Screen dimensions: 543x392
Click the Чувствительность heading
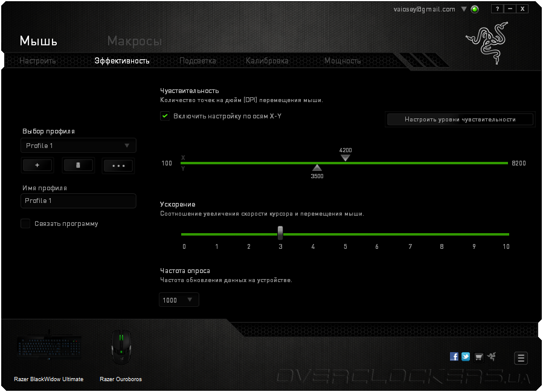(x=190, y=91)
